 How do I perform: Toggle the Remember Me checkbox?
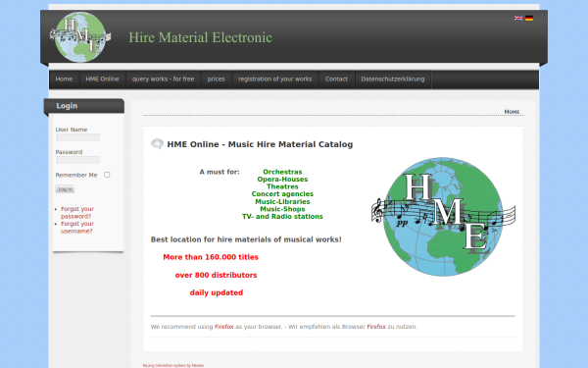pos(107,175)
